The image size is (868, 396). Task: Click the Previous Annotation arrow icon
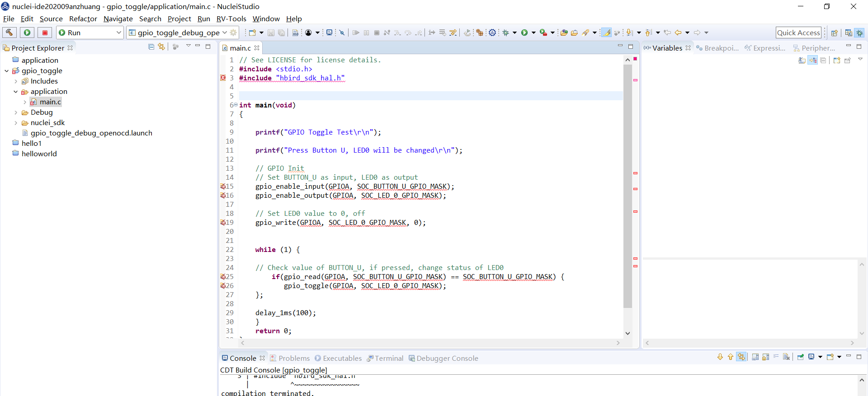pyautogui.click(x=648, y=33)
